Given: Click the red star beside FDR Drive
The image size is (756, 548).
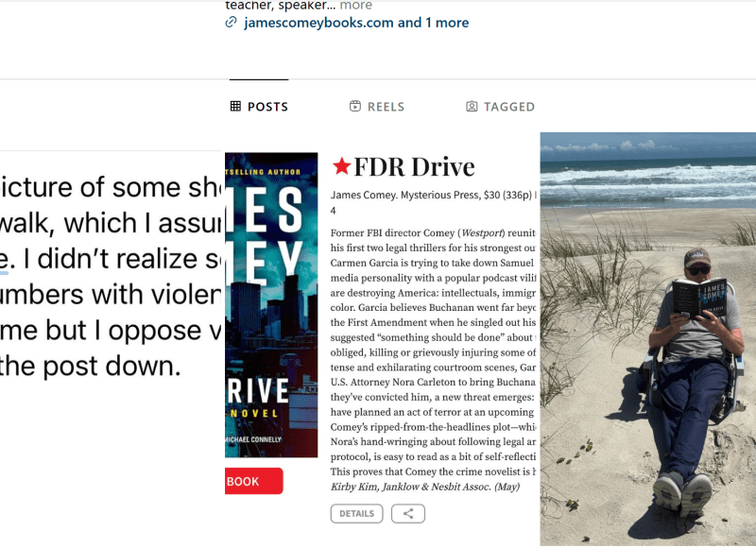Looking at the screenshot, I should click(341, 166).
